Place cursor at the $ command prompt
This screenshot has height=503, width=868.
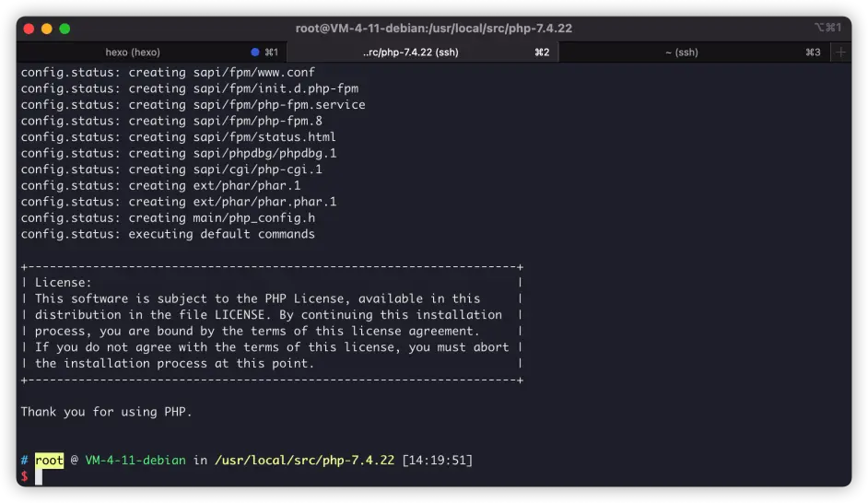pos(39,476)
